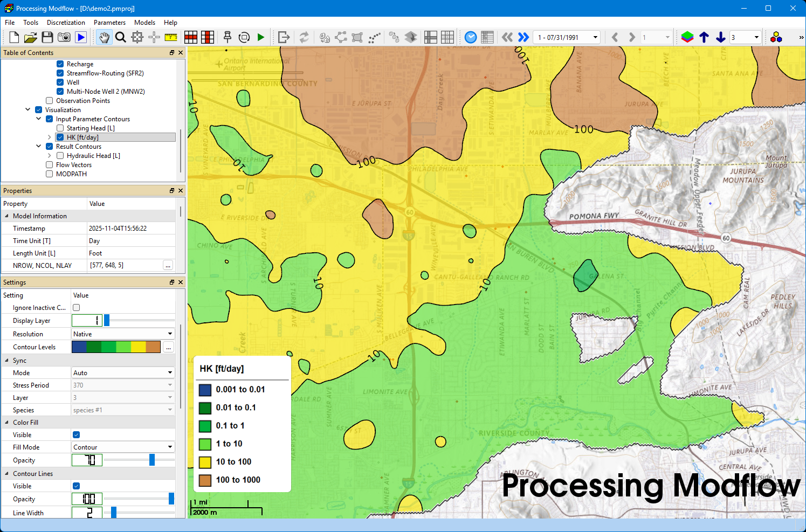Enable the Flow Vectors checkbox

click(x=50, y=165)
